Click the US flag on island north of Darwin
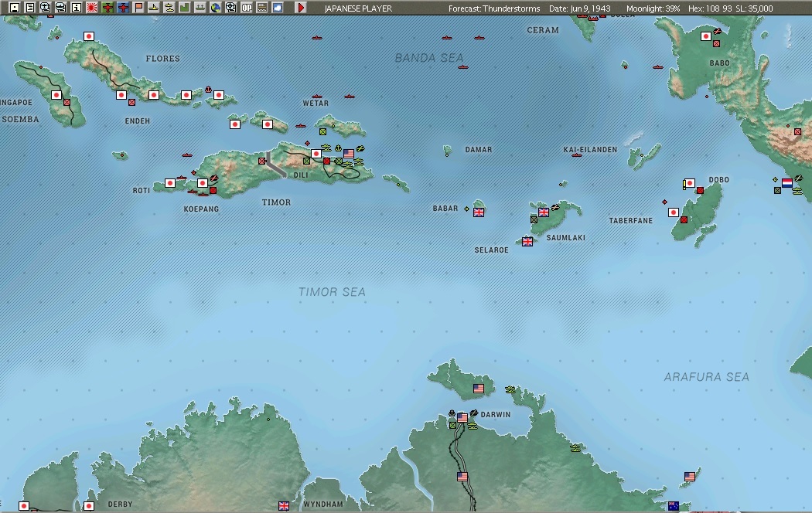The width and height of the screenshot is (812, 513). coord(479,389)
